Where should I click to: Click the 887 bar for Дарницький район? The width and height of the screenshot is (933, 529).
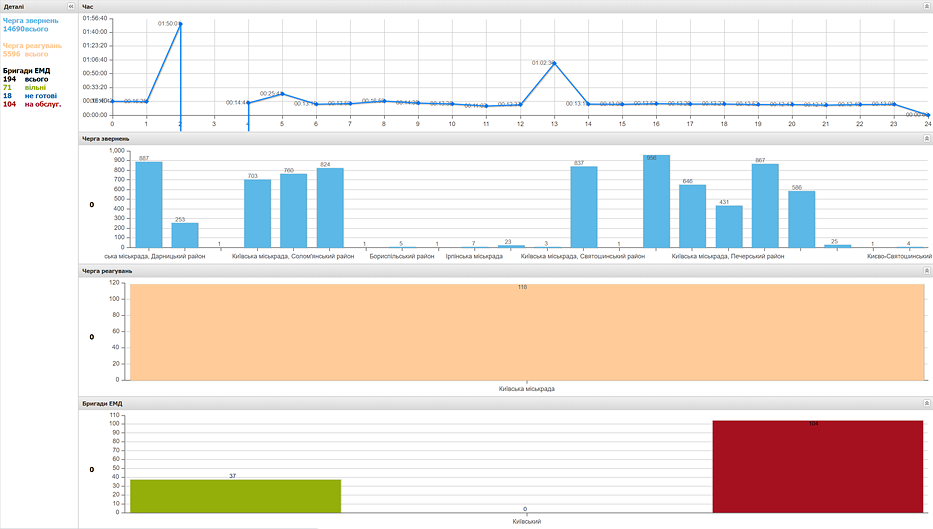(149, 205)
